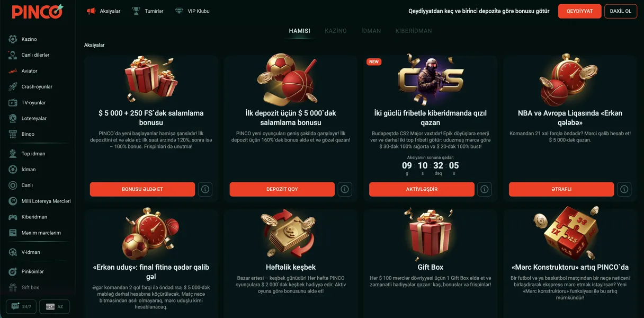Select the Aviator plane icon

tap(13, 71)
